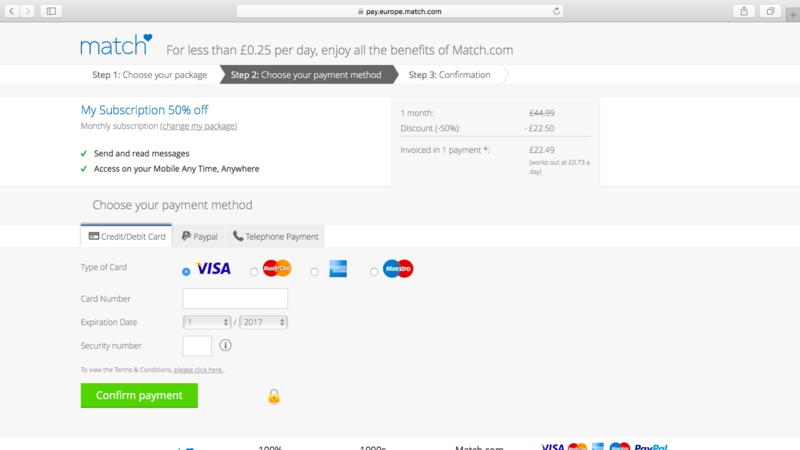Toggle the Safari sidebar icon
800x450 pixels.
pyautogui.click(x=51, y=11)
